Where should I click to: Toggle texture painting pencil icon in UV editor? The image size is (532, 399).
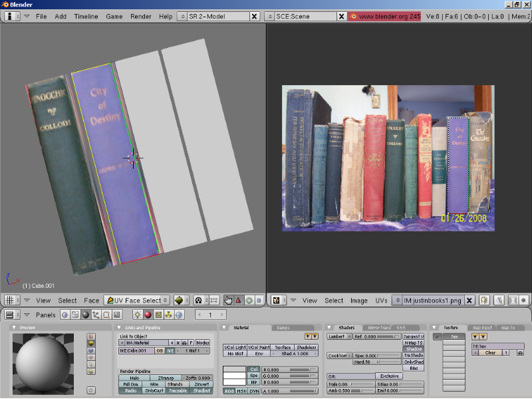498,301
